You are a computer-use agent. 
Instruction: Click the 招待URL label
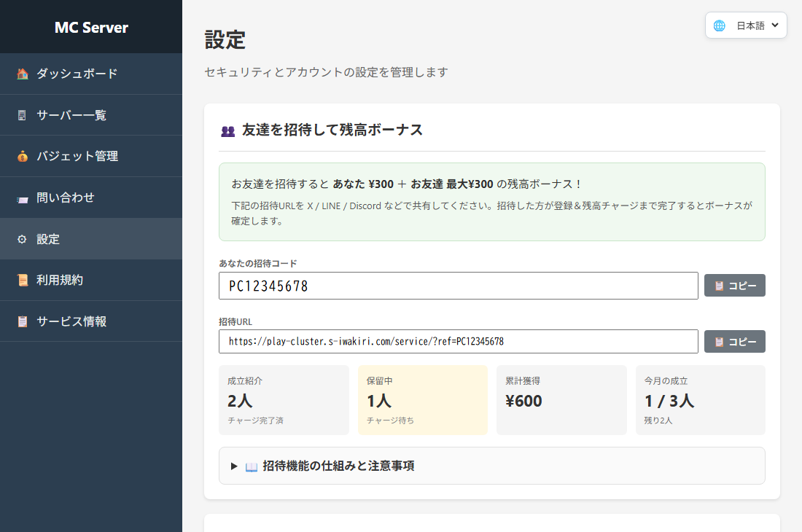[235, 321]
